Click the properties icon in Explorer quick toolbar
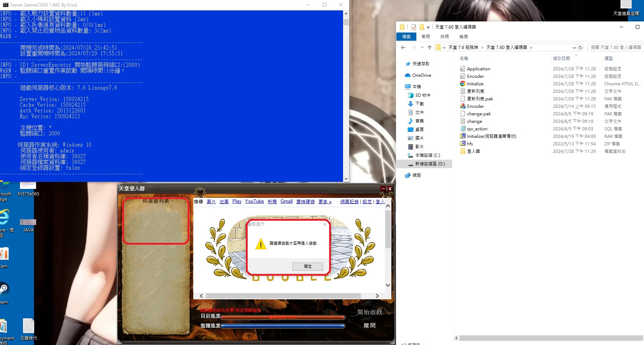644x345 pixels. point(414,27)
